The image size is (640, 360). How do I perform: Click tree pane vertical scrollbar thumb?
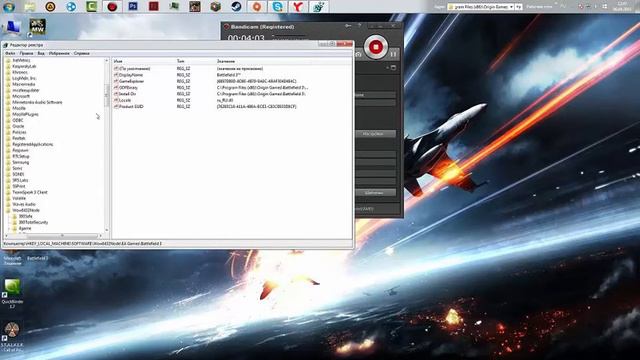click(107, 95)
